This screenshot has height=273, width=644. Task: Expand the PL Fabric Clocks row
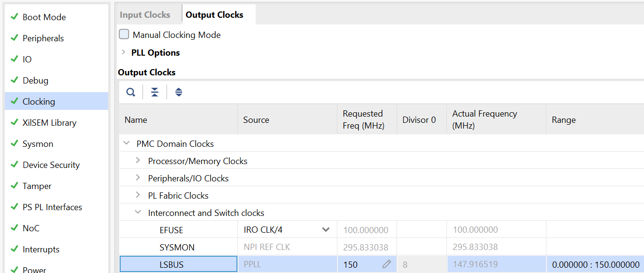138,195
